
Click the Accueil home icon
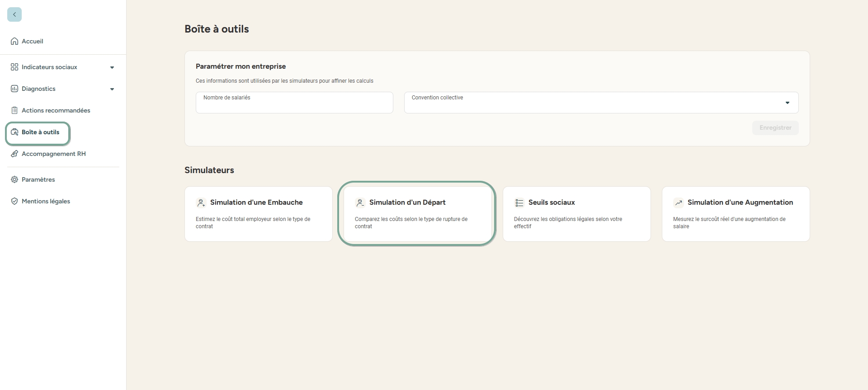[x=14, y=41]
